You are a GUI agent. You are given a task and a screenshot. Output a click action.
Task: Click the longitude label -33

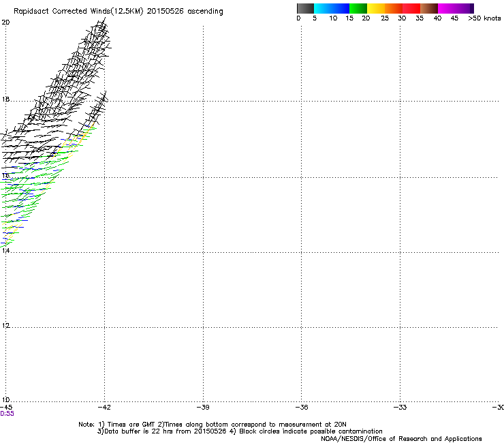[x=400, y=408]
